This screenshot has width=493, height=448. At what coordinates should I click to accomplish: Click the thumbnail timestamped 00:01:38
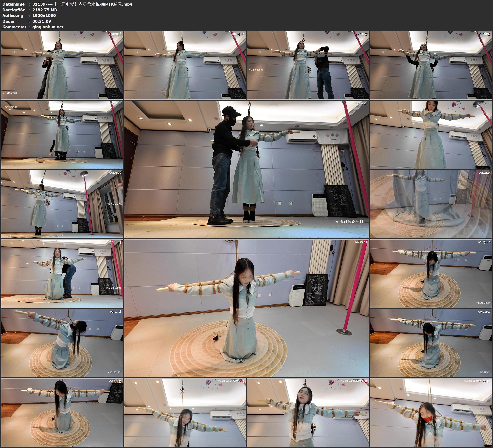tap(62, 65)
